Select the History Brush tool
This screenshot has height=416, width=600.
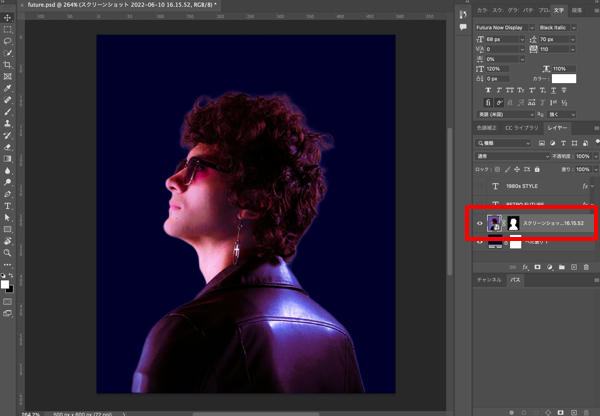click(7, 135)
